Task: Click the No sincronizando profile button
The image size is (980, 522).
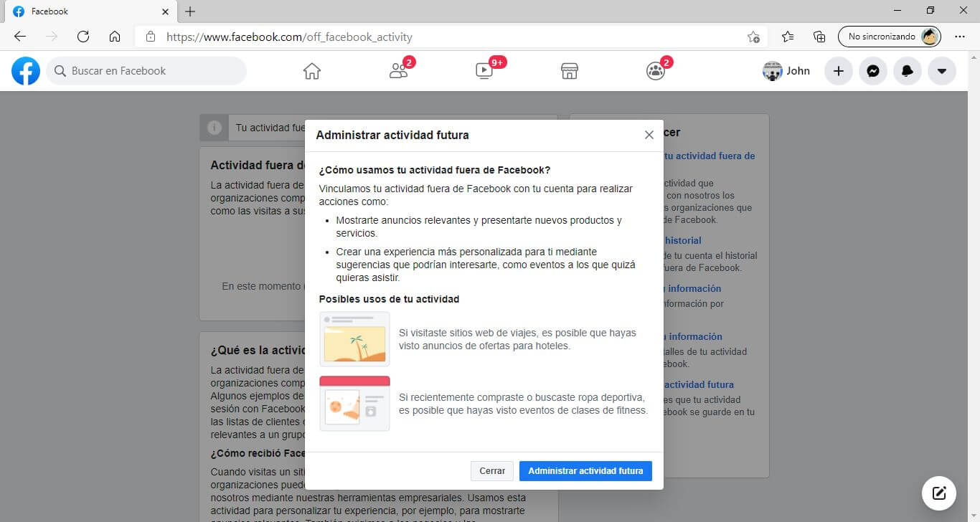Action: click(890, 37)
